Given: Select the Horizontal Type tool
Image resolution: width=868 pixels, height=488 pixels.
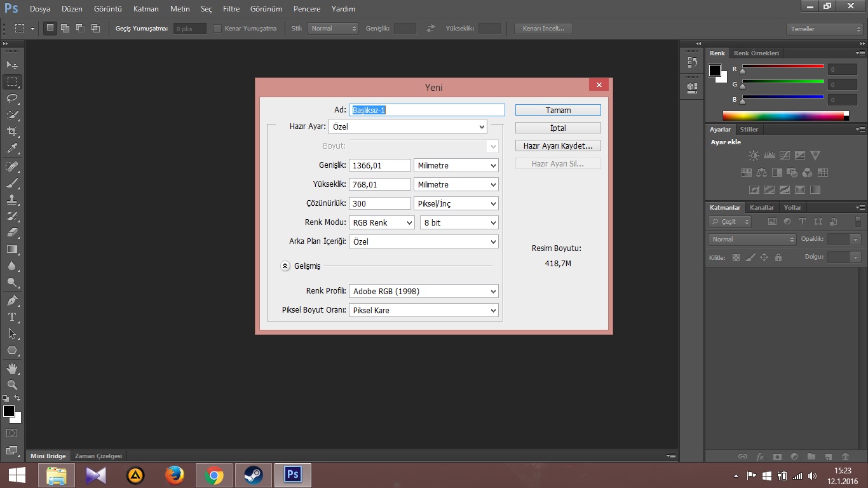Looking at the screenshot, I should [12, 316].
